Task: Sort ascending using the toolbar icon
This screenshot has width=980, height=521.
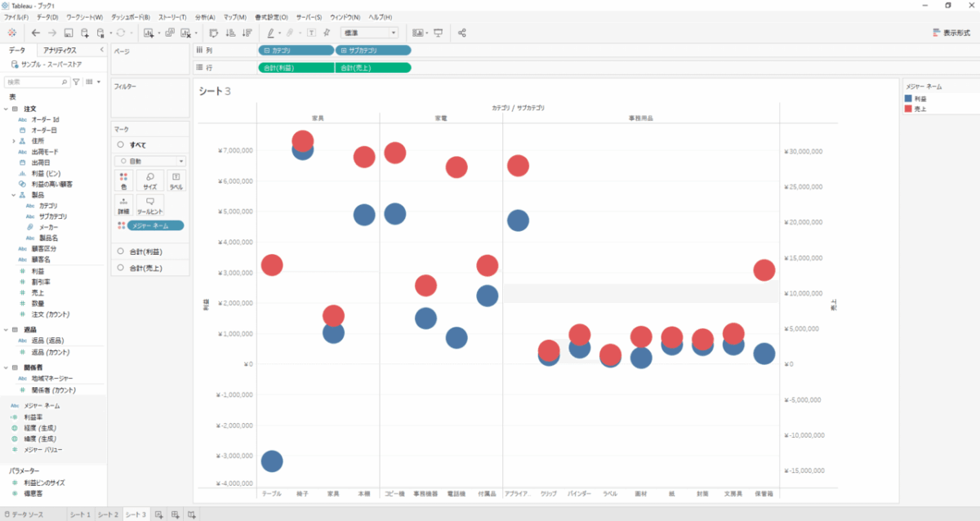Action: [x=229, y=33]
